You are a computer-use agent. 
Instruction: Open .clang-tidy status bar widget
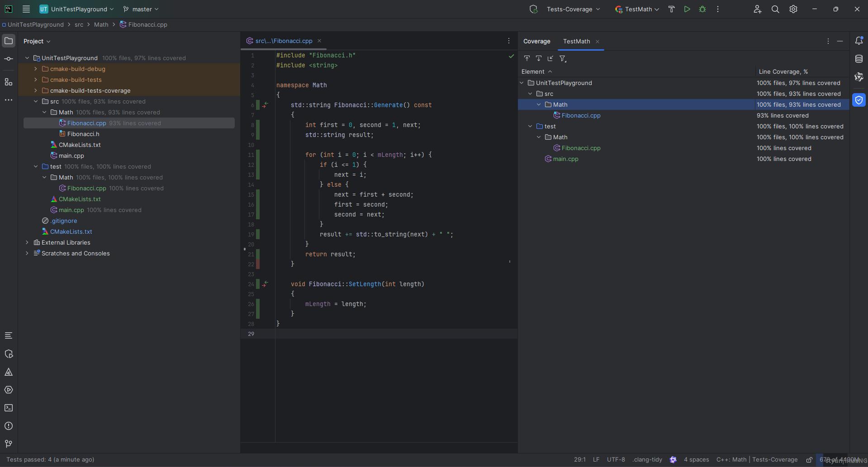[x=647, y=460]
